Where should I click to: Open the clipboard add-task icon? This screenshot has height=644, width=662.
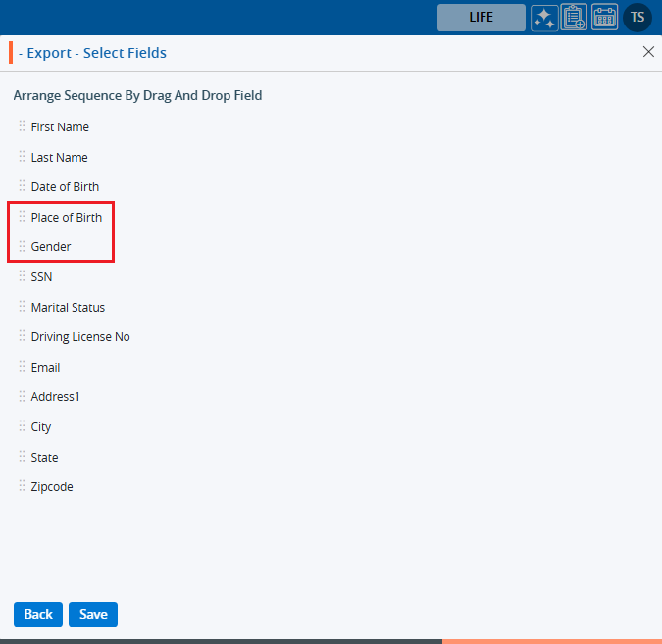tap(574, 18)
